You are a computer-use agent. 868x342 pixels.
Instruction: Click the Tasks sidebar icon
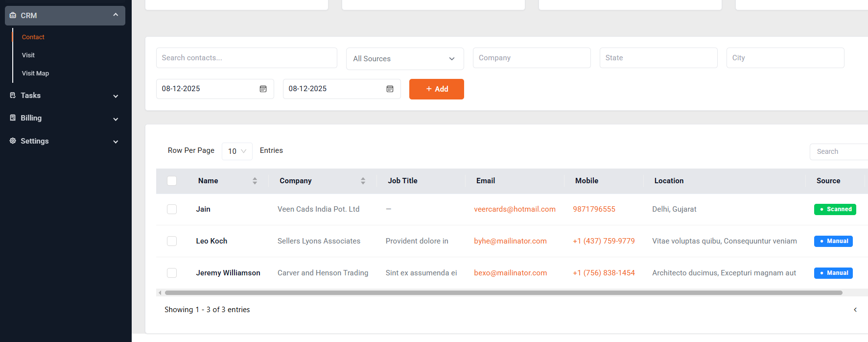coord(13,96)
